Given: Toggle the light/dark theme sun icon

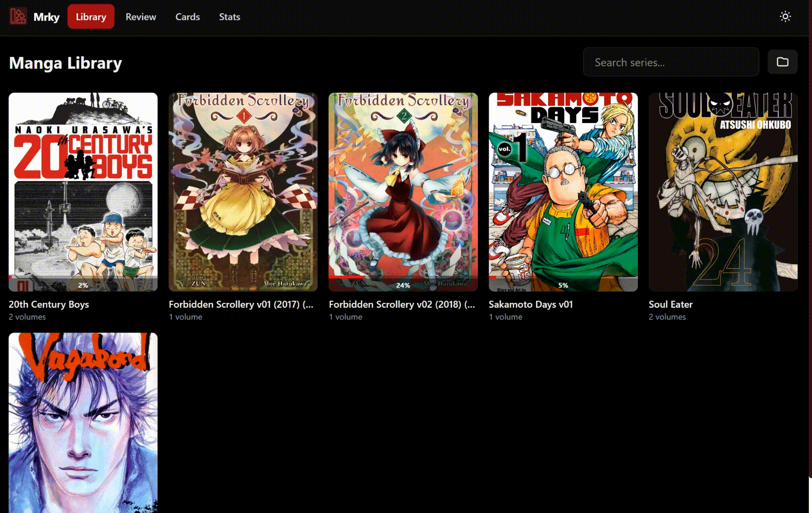Looking at the screenshot, I should [x=785, y=17].
